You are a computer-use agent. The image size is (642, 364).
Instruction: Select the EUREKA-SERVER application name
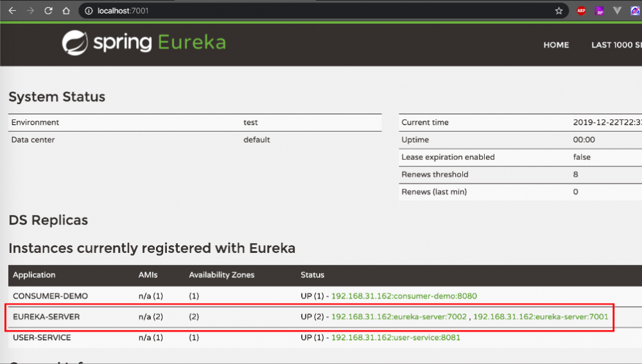click(46, 316)
